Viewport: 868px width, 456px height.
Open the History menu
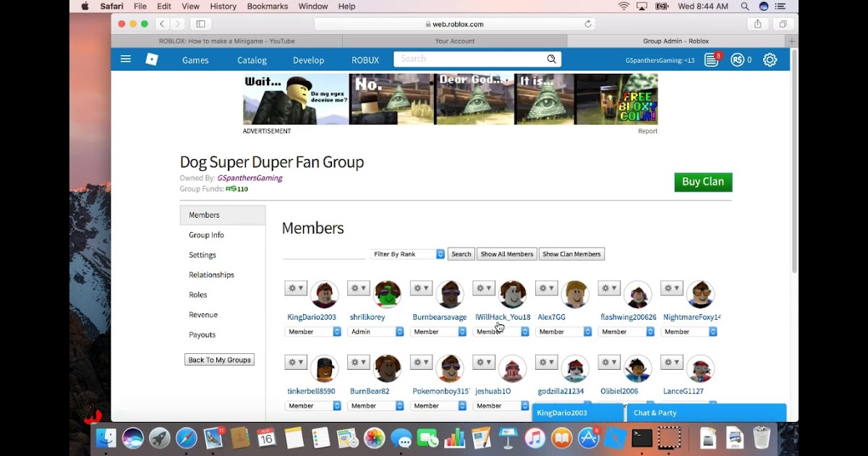coord(223,7)
